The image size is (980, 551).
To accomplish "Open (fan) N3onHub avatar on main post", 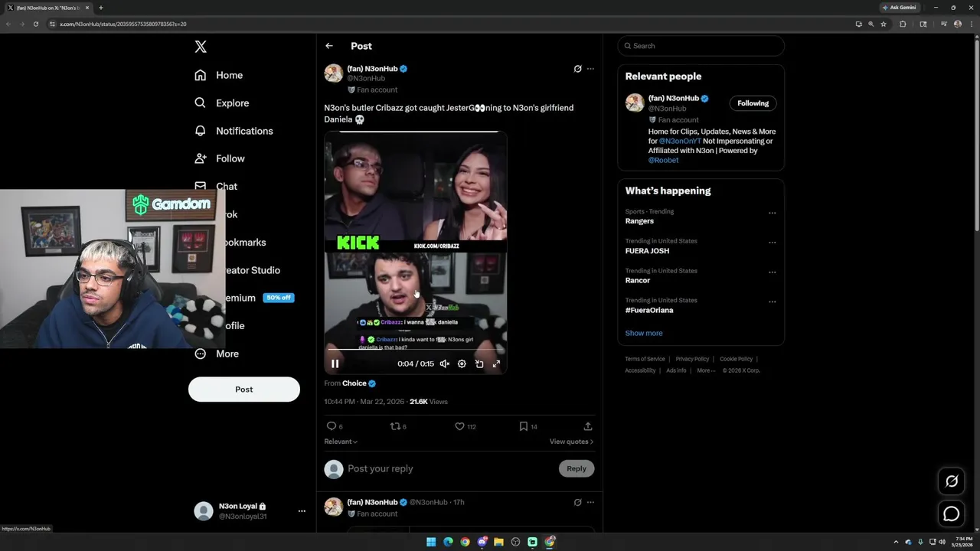I will click(x=333, y=73).
